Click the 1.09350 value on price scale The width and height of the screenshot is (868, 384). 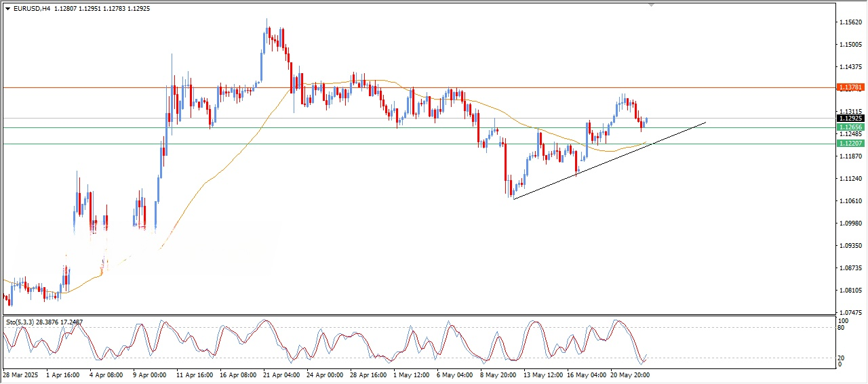(x=850, y=246)
